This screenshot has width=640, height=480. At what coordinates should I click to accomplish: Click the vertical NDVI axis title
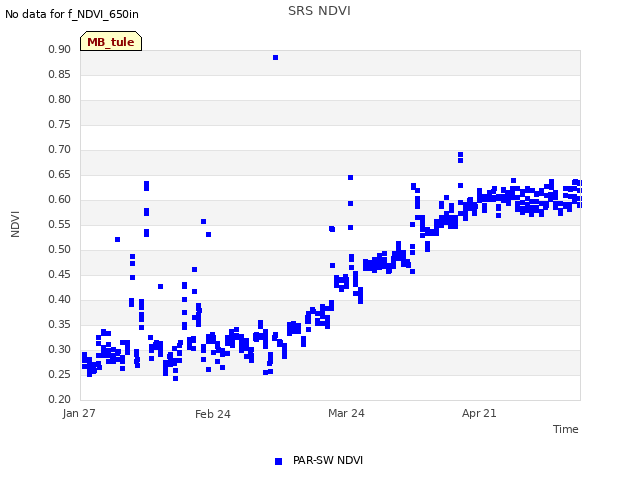[x=15, y=224]
